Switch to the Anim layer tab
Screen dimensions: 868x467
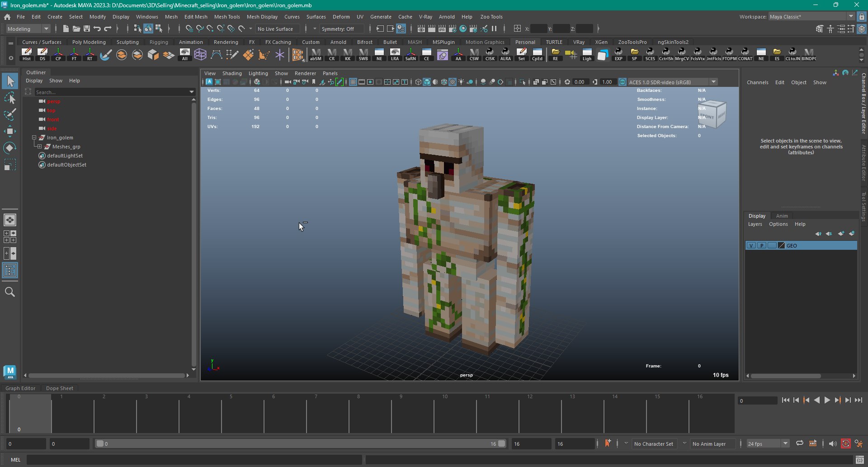[x=782, y=216]
